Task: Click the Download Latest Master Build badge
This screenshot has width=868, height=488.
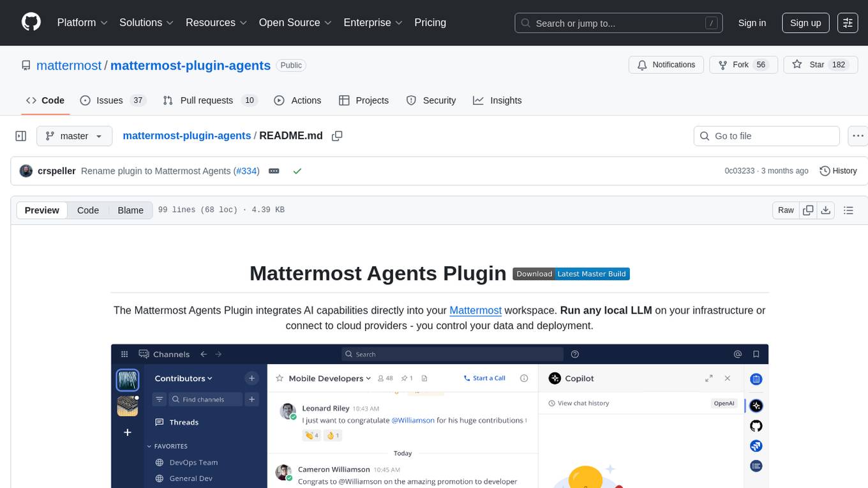Action: [571, 274]
